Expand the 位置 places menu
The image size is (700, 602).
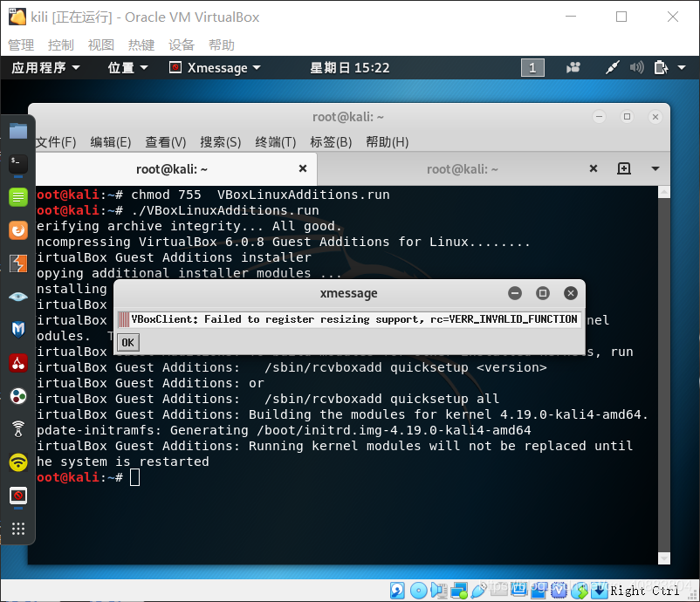127,68
